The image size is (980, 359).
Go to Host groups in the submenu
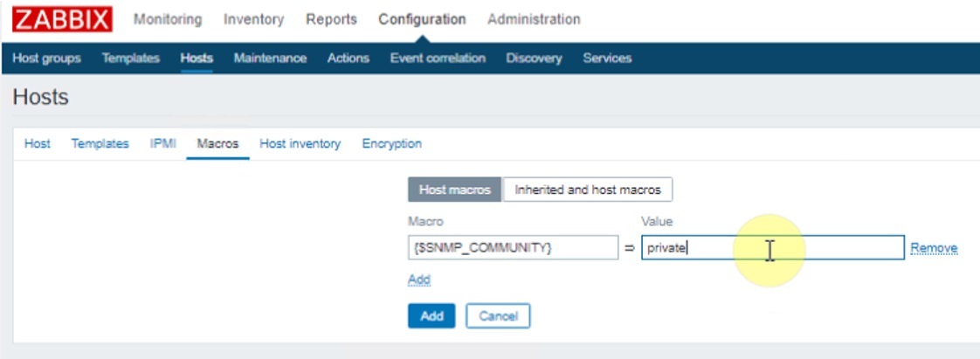pos(47,59)
